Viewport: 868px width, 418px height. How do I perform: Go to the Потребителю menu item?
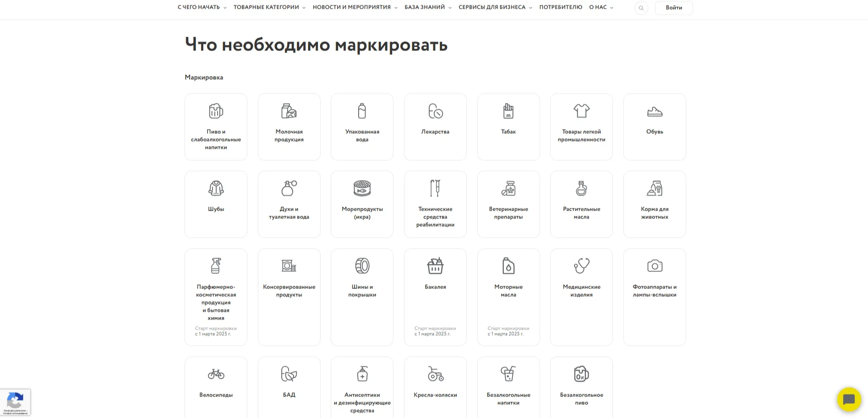pyautogui.click(x=561, y=7)
